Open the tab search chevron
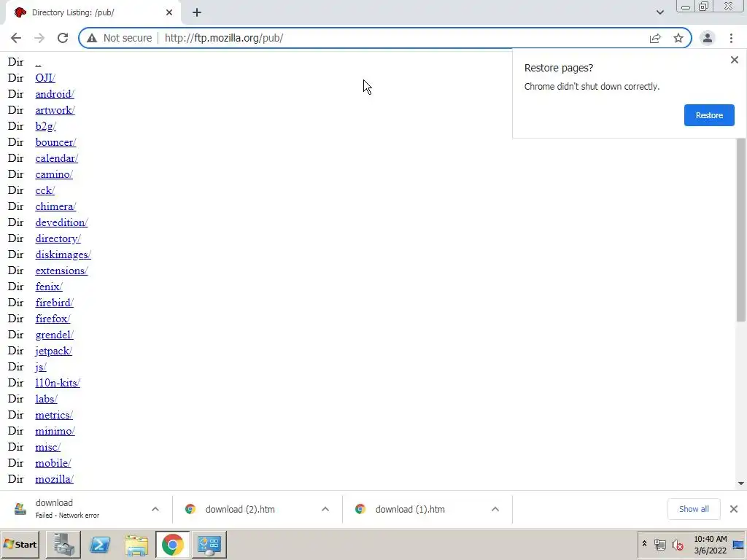The height and width of the screenshot is (560, 747). tap(659, 12)
